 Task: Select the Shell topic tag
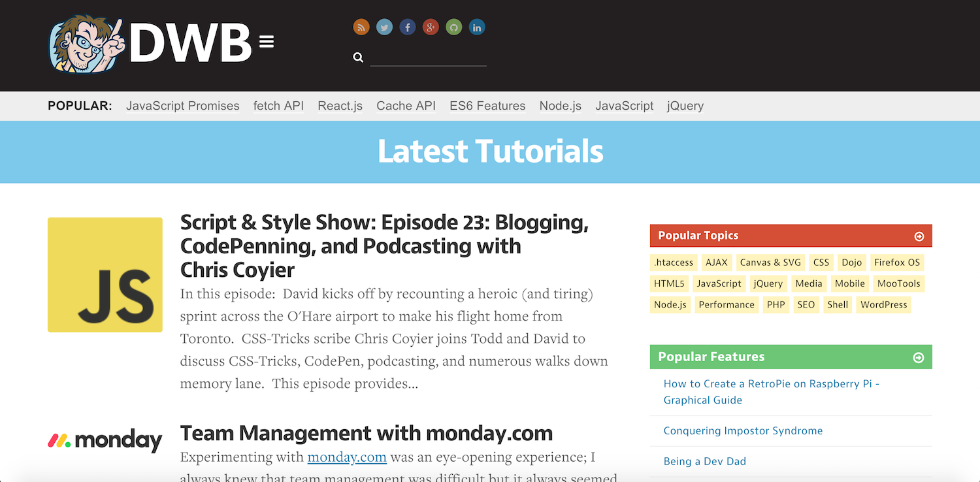pos(838,304)
